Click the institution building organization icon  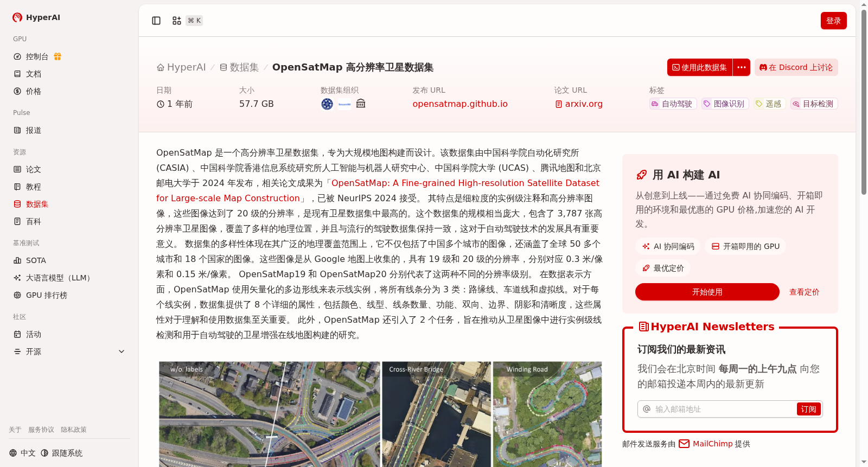coord(361,104)
